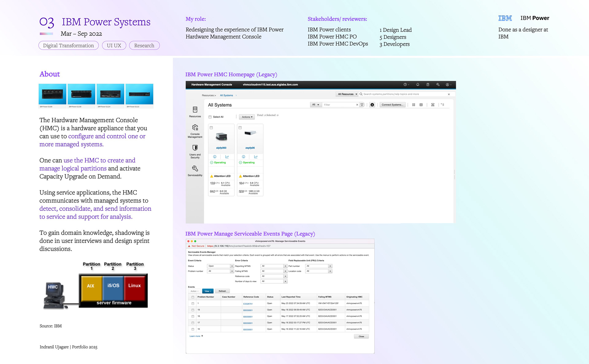This screenshot has height=364, width=589.
Task: Tick the checkbox for problem number 16
Action: tap(193, 329)
